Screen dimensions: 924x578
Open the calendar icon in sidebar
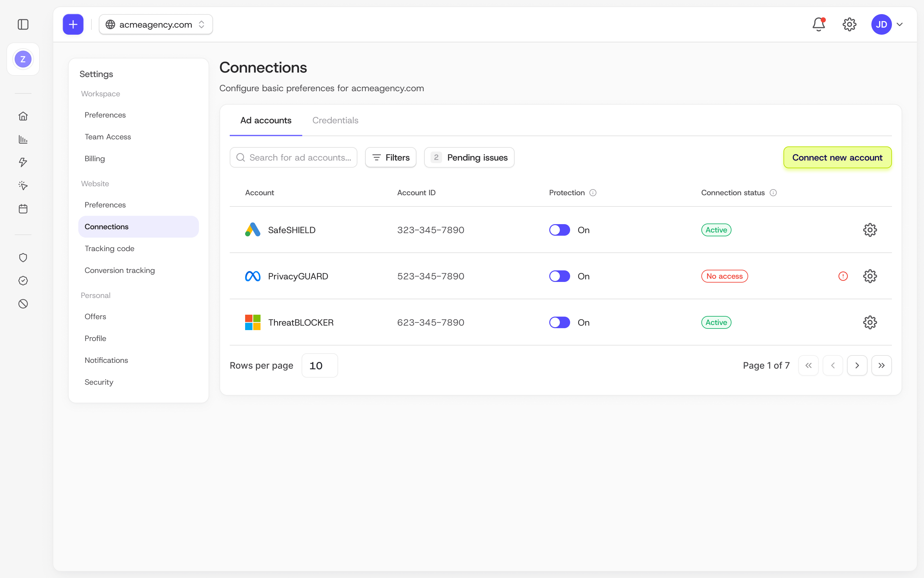click(x=23, y=209)
